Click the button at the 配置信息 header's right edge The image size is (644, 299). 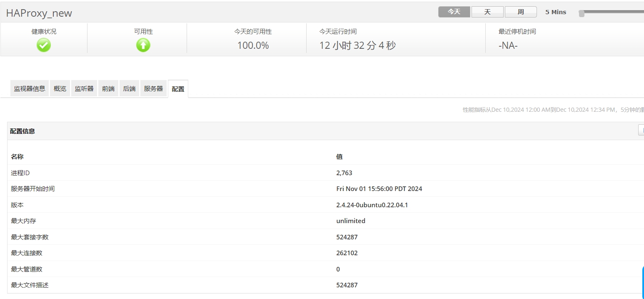[641, 131]
